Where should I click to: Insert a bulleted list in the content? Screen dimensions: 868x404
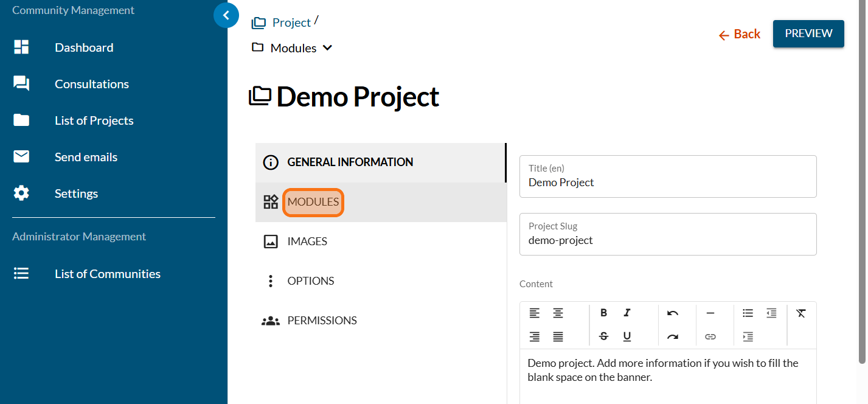tap(748, 313)
